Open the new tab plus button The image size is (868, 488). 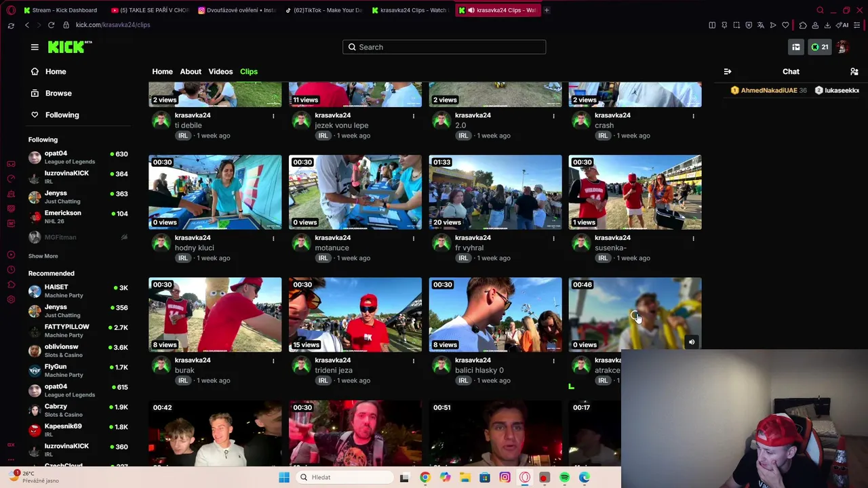tap(547, 10)
